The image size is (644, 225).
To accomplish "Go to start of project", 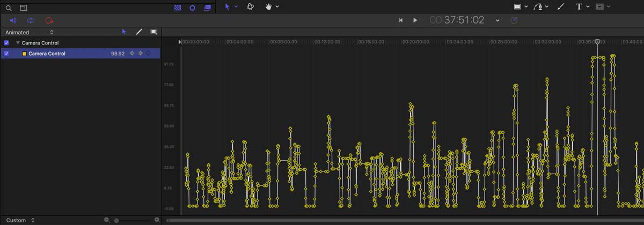I will click(400, 20).
